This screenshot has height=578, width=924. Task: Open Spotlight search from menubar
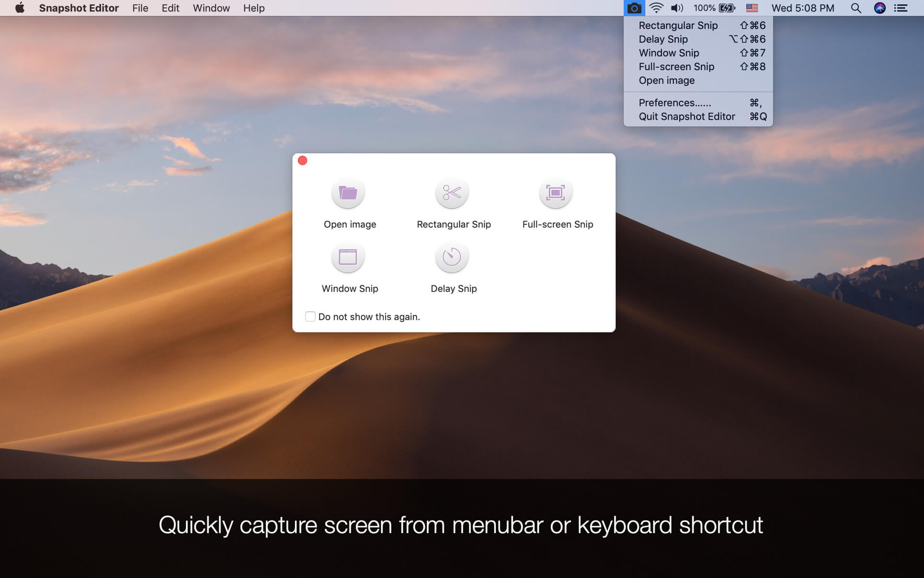point(856,8)
